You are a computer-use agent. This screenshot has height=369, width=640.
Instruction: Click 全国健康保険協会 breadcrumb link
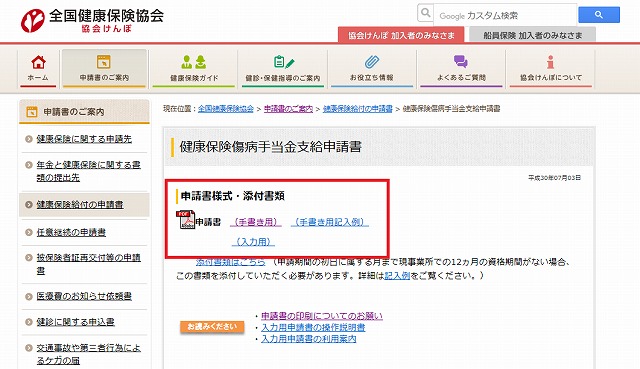[226, 109]
